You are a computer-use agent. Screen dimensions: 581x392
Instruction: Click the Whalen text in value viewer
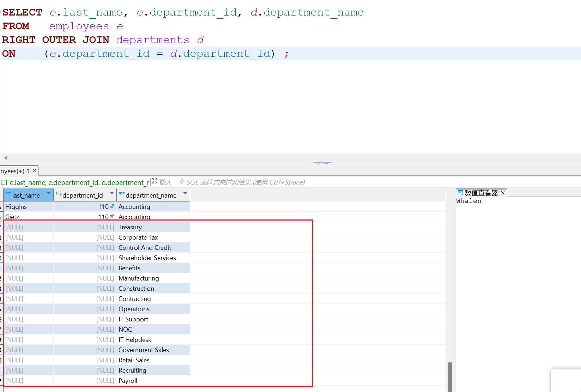coord(468,201)
